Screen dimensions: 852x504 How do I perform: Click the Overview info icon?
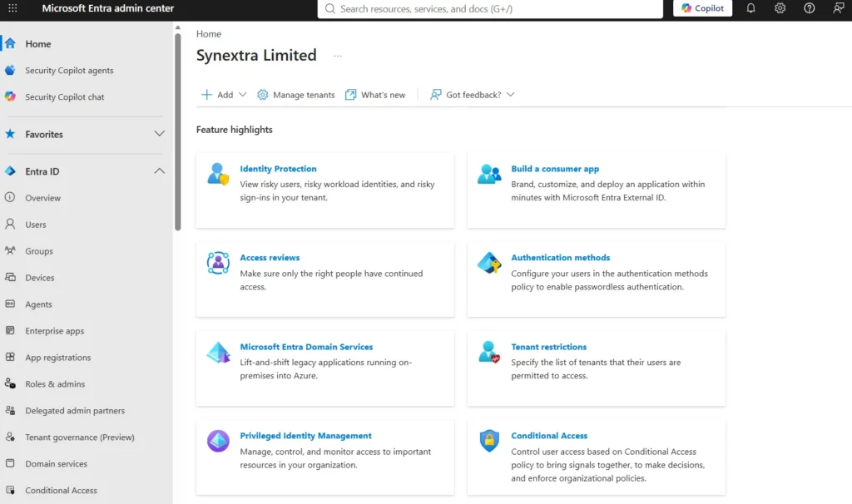(10, 197)
